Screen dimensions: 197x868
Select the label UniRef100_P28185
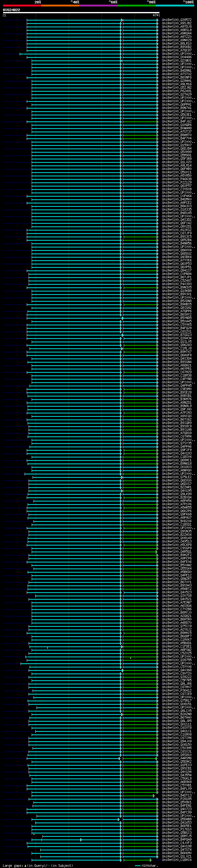(177, 799)
